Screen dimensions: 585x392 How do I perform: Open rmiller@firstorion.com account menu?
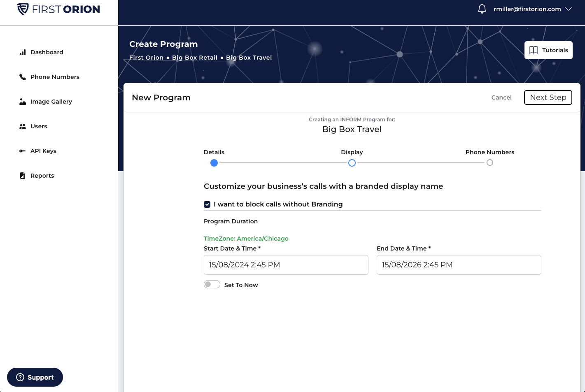(527, 9)
